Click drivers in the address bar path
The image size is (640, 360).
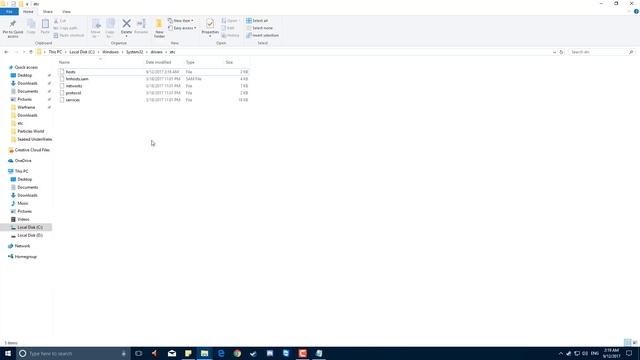pos(156,52)
